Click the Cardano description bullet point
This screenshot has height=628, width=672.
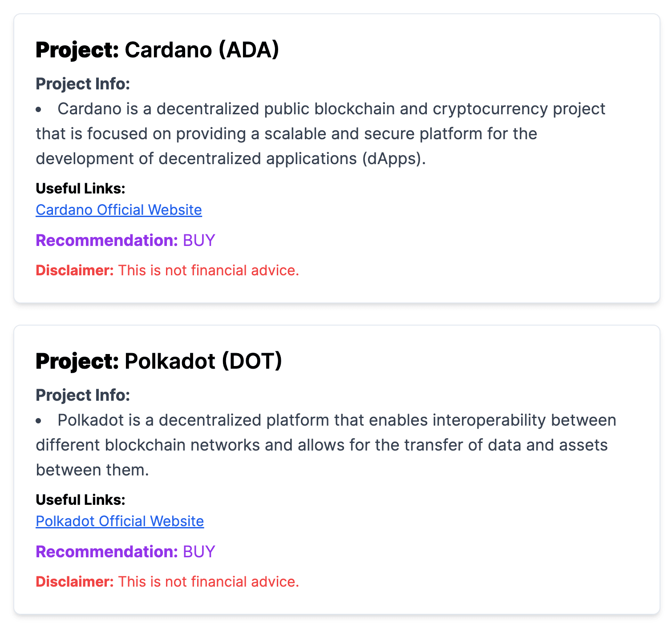tap(39, 109)
